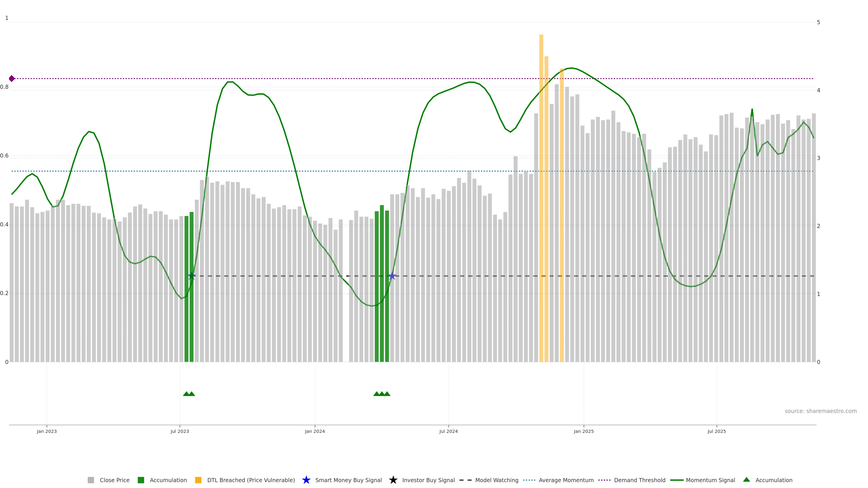Click the black star Investor Buy icon
The width and height of the screenshot is (868, 488).
(393, 480)
